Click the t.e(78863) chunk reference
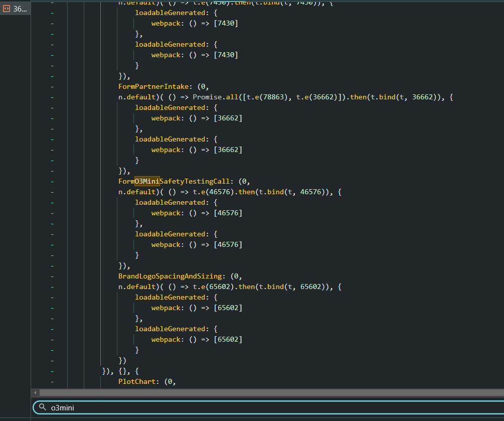The height and width of the screenshot is (421, 504). click(x=267, y=97)
